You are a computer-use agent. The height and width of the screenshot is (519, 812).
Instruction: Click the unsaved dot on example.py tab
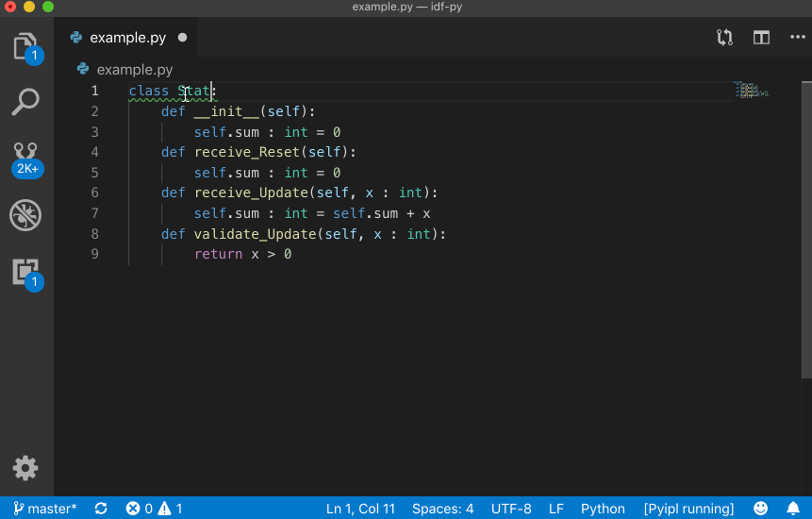click(182, 38)
